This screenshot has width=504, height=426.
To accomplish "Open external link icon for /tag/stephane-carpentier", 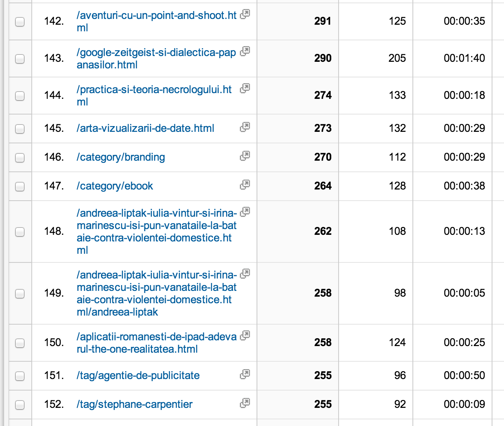I will (x=245, y=403).
